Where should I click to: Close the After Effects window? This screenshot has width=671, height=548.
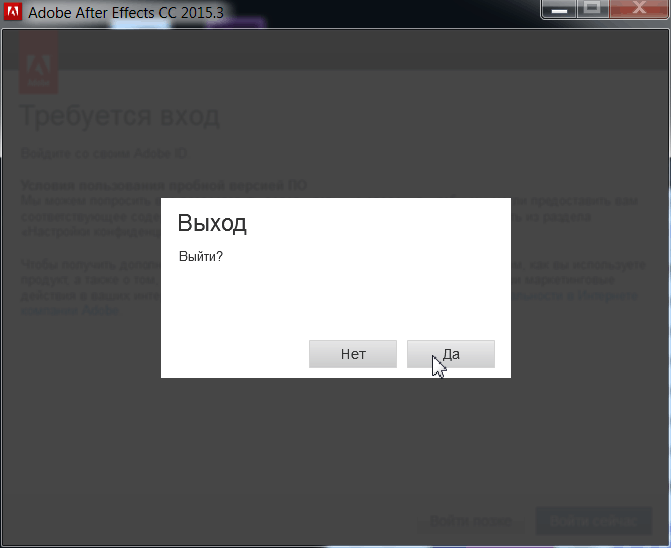(x=639, y=9)
